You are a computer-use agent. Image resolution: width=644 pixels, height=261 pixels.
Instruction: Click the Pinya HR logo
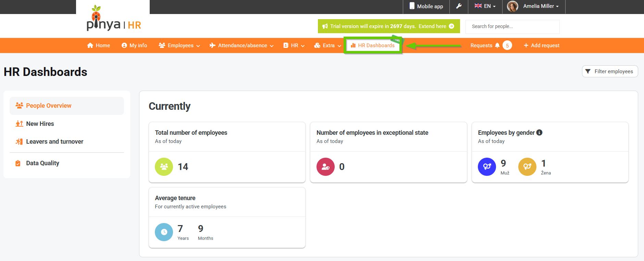[113, 19]
